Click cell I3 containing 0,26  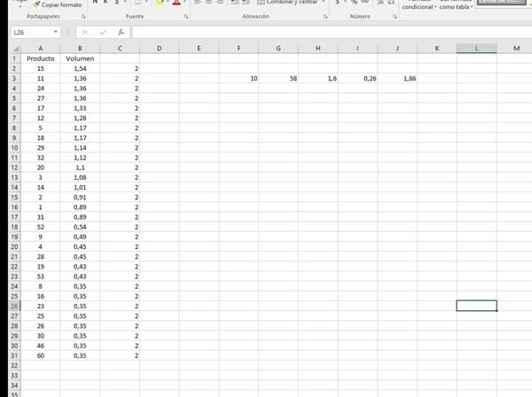(x=357, y=78)
